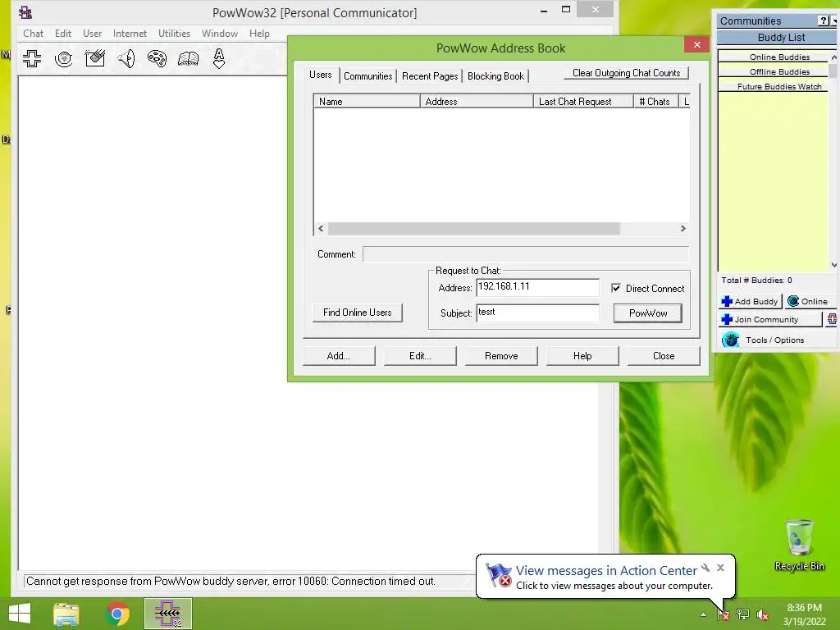Image resolution: width=840 pixels, height=630 pixels.
Task: Click the eraser whiteboard toolbar icon
Action: [95, 58]
